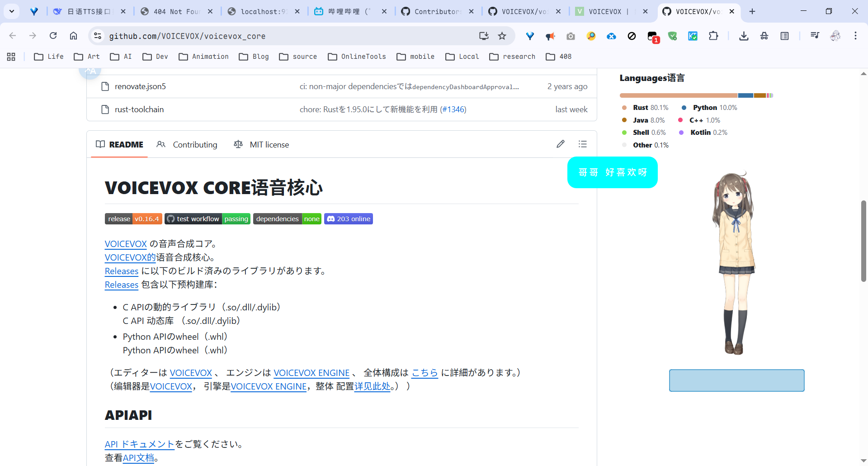This screenshot has height=466, width=868.
Task: Open the Extensions puzzle icon
Action: 713,36
